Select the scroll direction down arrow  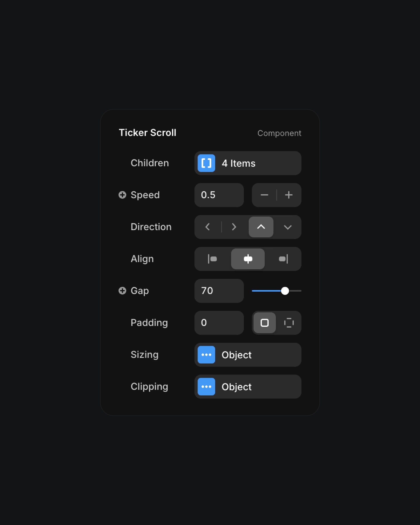(x=288, y=227)
